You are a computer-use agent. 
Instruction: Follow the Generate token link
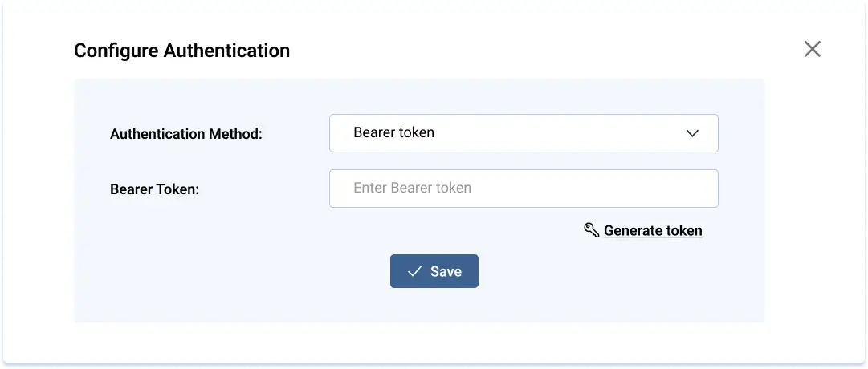(x=652, y=231)
